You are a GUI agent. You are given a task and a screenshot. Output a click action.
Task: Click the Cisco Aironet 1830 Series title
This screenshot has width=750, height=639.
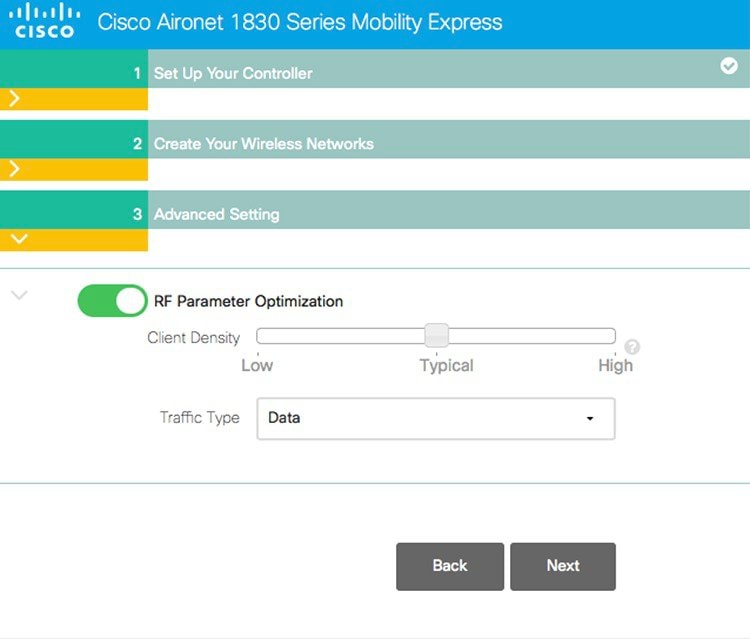pyautogui.click(x=300, y=22)
